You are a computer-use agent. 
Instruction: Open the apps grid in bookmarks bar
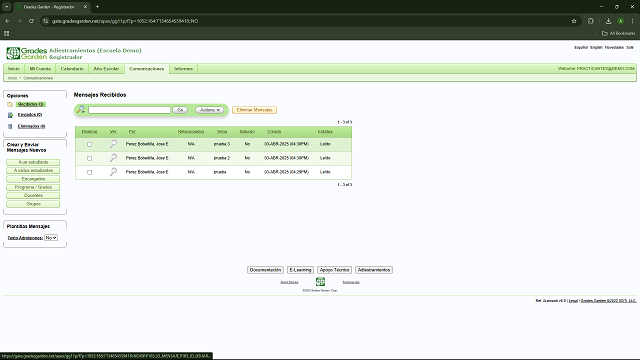pyautogui.click(x=7, y=33)
